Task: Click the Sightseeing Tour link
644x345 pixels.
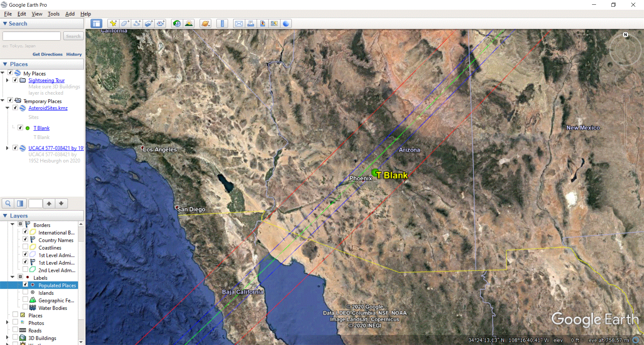Action: [46, 80]
